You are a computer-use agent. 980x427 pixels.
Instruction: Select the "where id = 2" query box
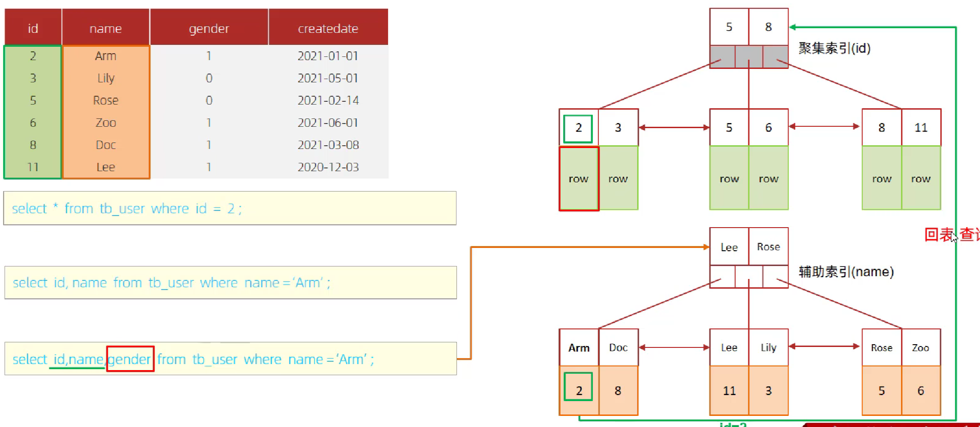(230, 208)
